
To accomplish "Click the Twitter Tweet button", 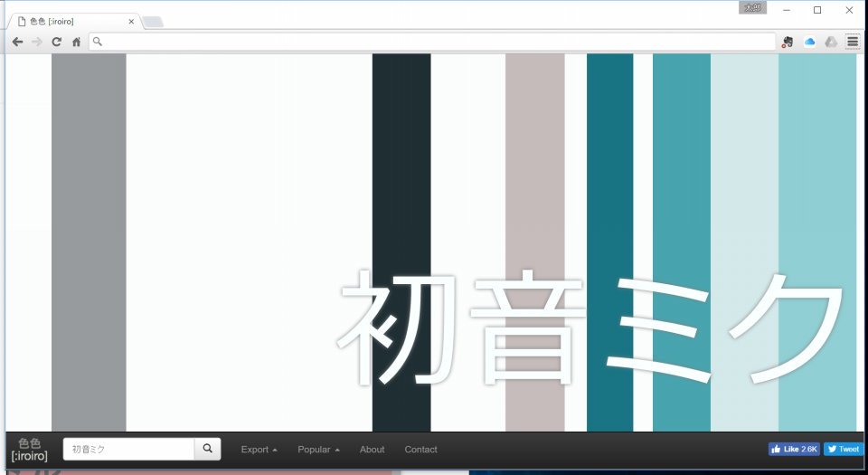I will pyautogui.click(x=843, y=449).
